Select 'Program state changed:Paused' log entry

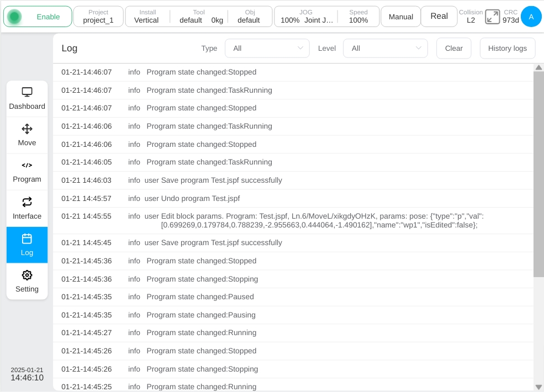(293, 297)
